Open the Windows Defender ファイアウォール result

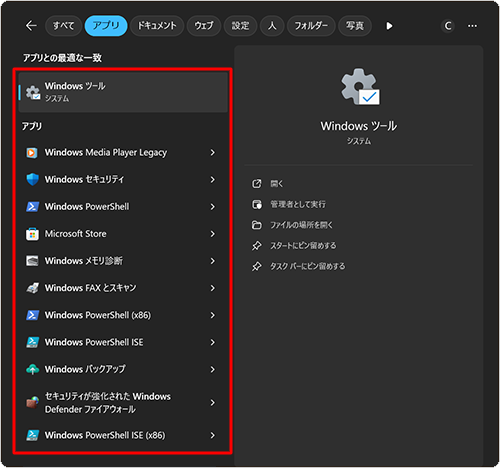pos(108,403)
